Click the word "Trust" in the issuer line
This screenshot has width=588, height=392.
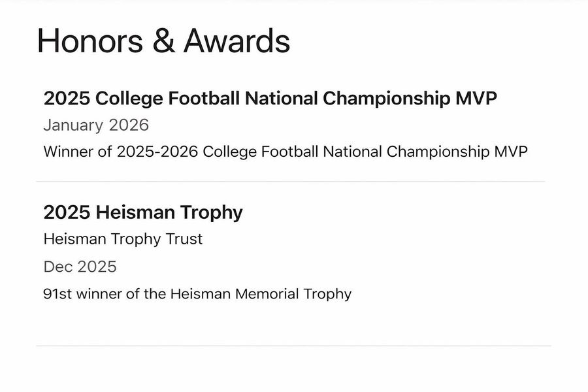[x=185, y=239]
